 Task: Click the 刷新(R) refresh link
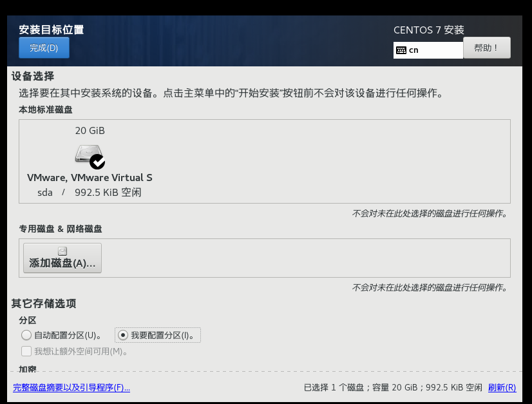tap(502, 387)
